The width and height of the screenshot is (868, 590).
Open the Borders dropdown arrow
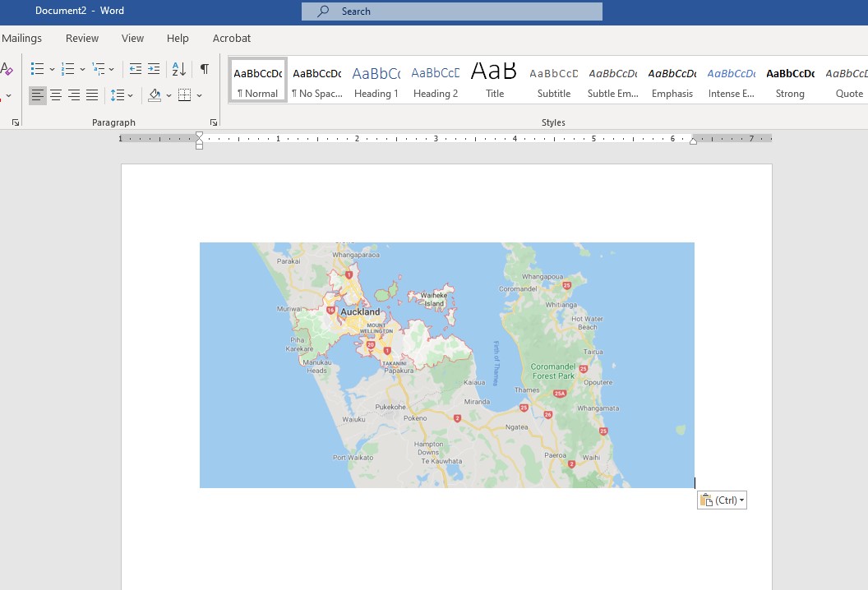[199, 96]
